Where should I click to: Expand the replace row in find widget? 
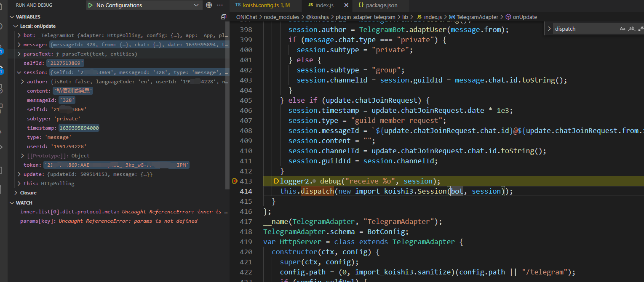coord(549,29)
